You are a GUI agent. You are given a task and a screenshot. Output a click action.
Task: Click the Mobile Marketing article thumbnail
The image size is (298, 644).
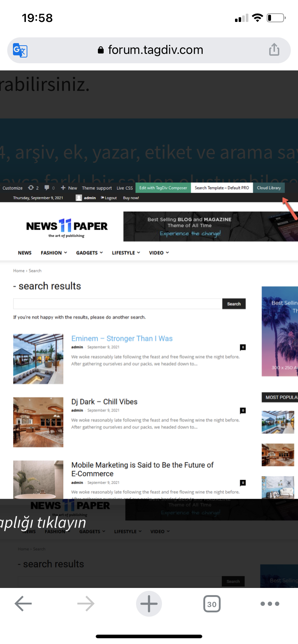[x=38, y=479]
